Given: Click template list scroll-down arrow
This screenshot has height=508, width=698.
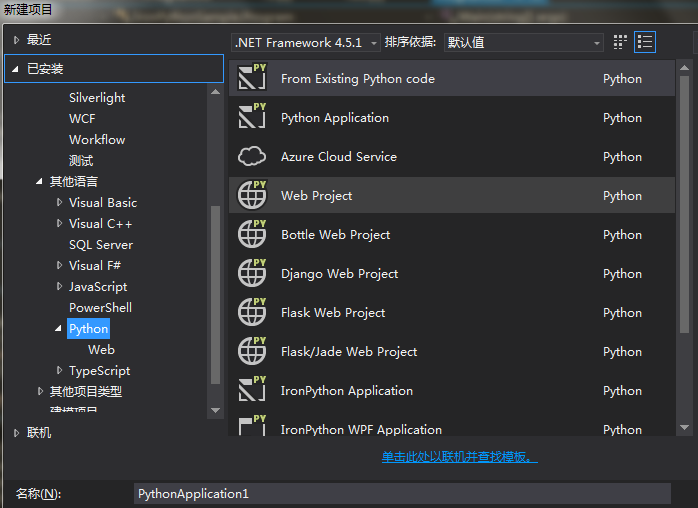Looking at the screenshot, I should 685,427.
